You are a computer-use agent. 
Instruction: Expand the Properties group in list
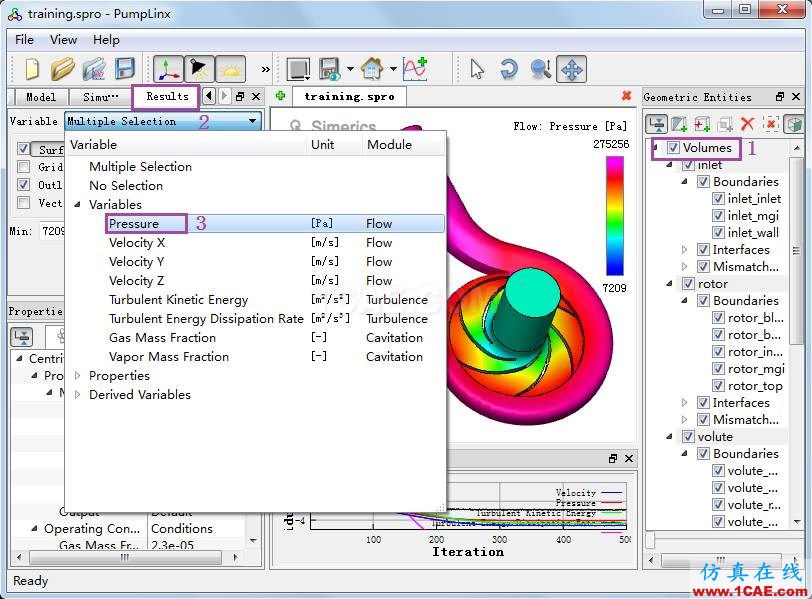click(78, 375)
